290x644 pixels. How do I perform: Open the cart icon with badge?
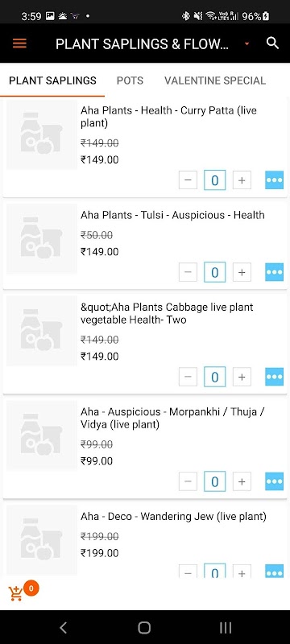(16, 593)
